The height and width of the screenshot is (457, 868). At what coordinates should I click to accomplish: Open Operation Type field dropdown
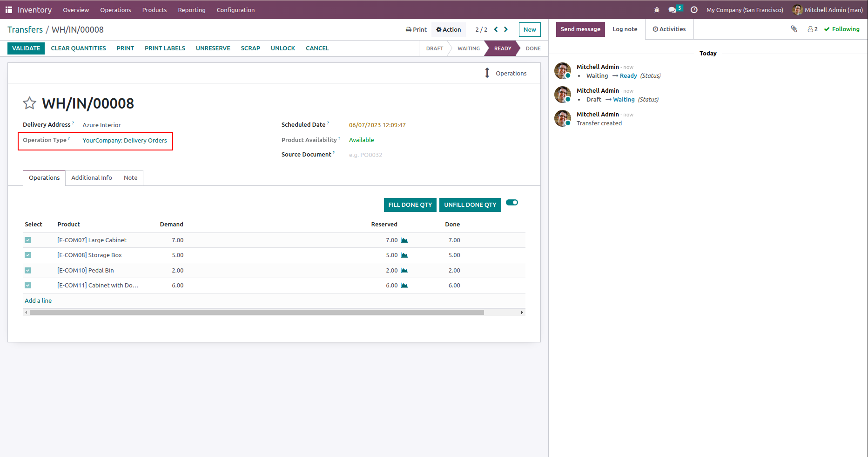pyautogui.click(x=125, y=141)
